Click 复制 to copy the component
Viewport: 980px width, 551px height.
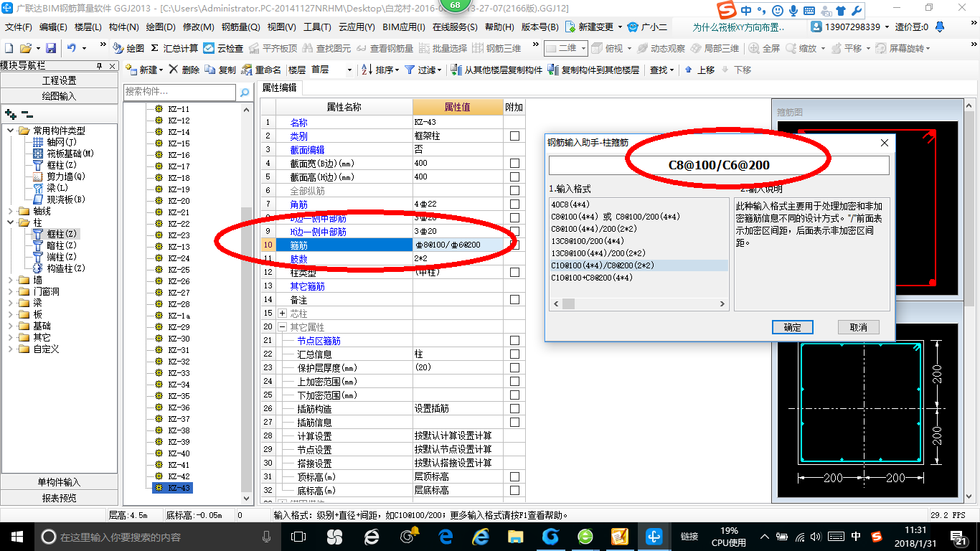220,70
